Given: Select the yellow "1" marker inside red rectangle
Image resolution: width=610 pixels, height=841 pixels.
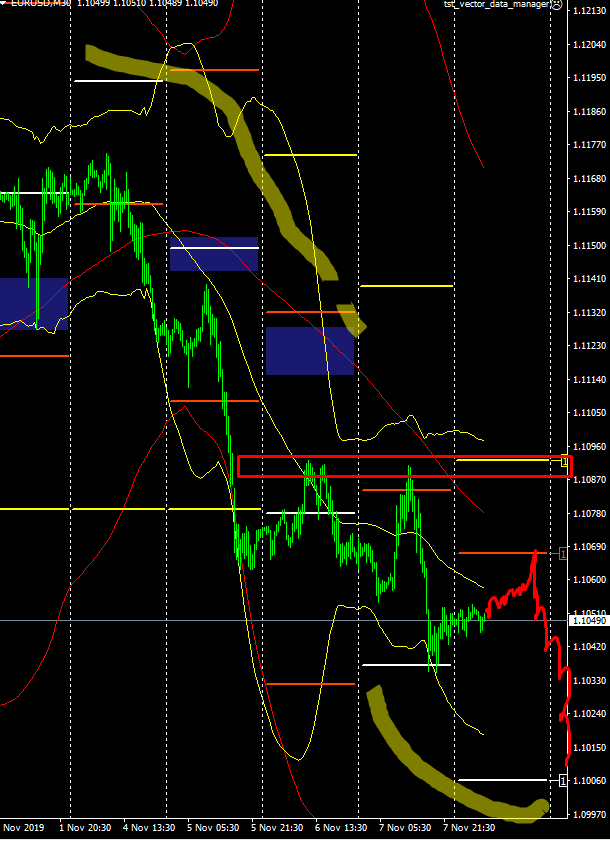Looking at the screenshot, I should tap(565, 462).
